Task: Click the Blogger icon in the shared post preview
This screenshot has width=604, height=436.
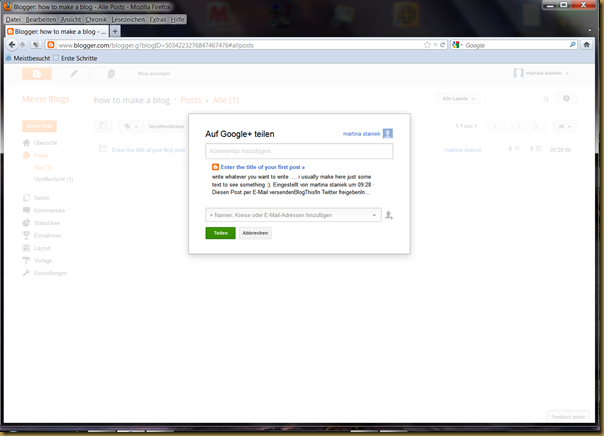Action: click(215, 167)
